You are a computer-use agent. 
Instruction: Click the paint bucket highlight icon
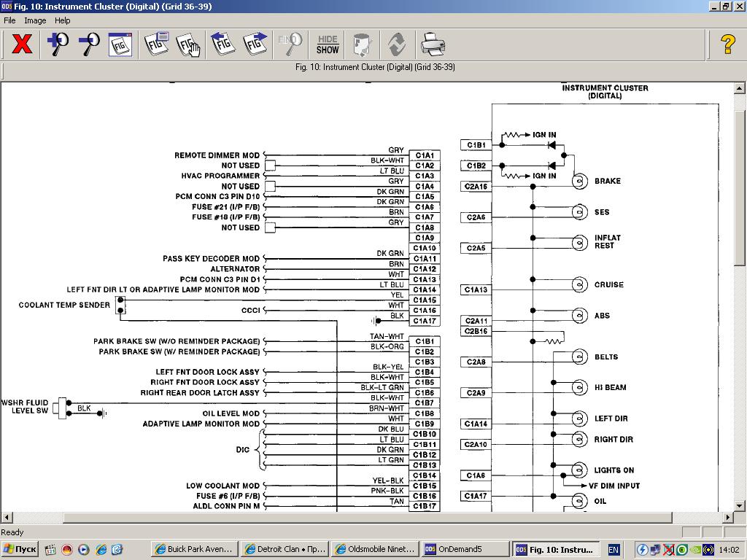363,44
